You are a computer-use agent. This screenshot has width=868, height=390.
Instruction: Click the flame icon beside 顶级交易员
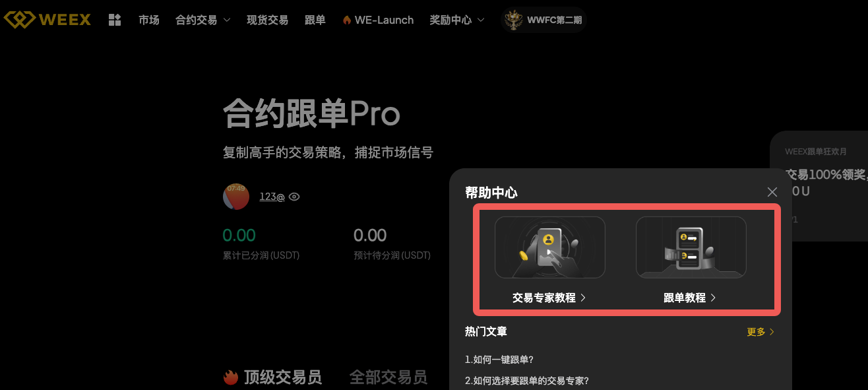tap(230, 377)
